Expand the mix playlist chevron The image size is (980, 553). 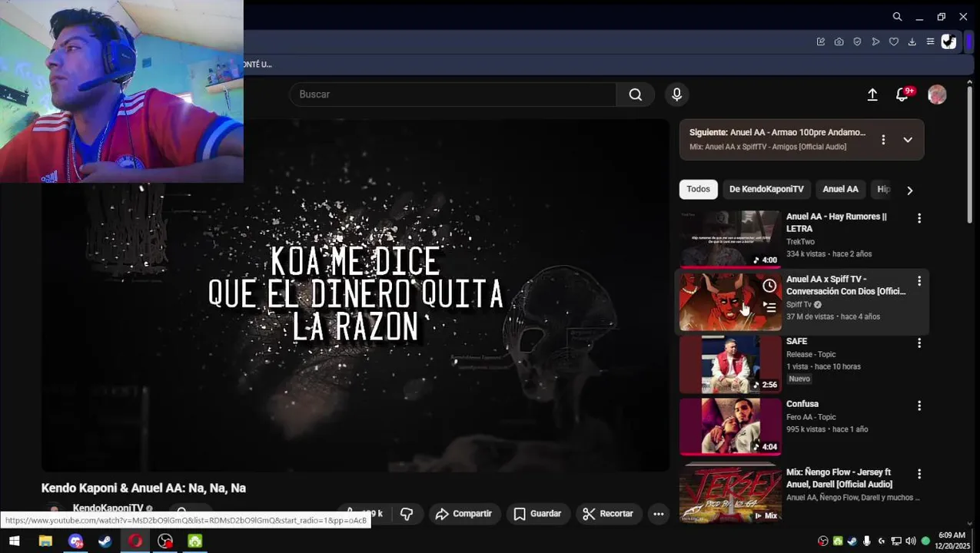point(908,140)
